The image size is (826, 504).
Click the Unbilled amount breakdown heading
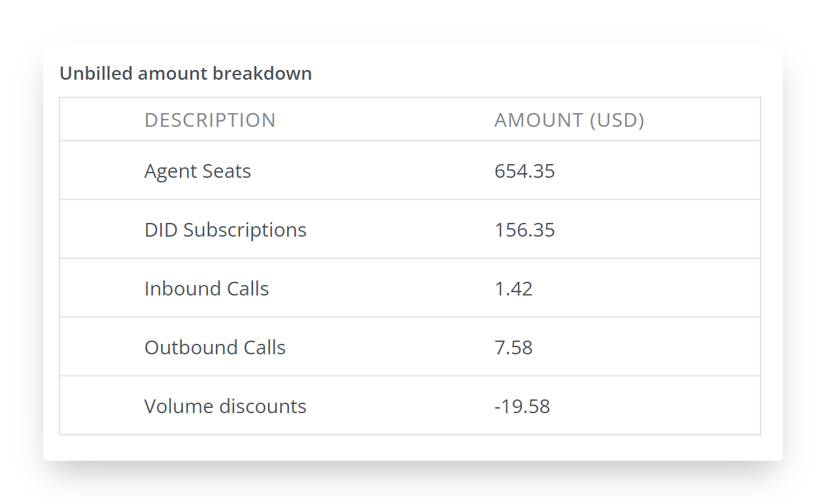coord(185,74)
